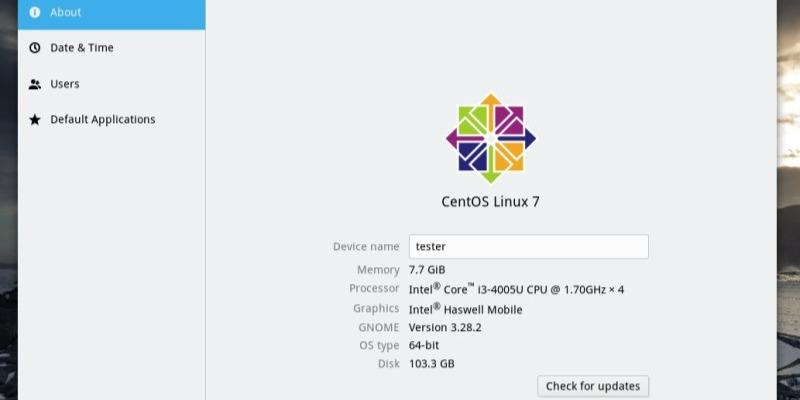Click the About info icon in sidebar
Screen dimensions: 800x400
coord(35,12)
